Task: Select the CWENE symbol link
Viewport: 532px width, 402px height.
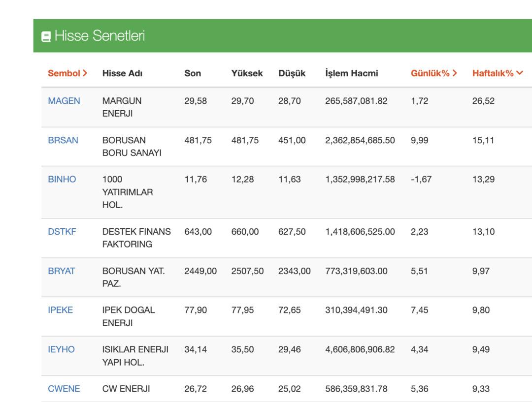Action: [x=64, y=389]
